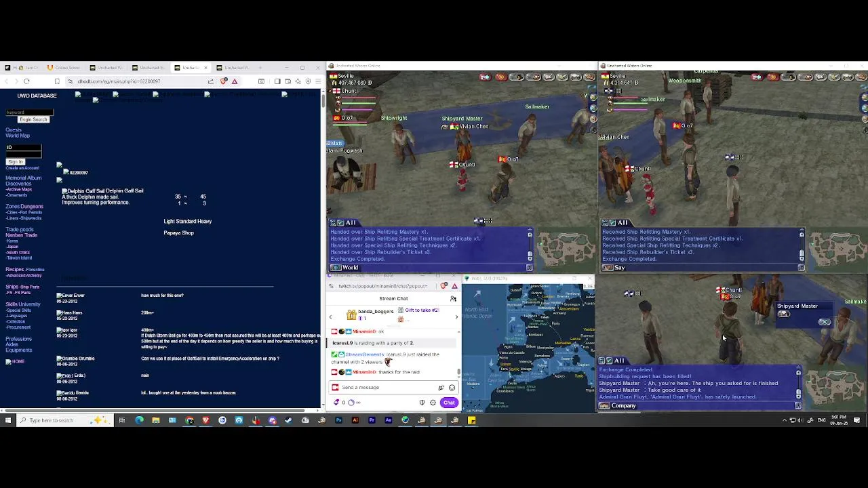The height and width of the screenshot is (488, 868).
Task: Bookmark the dhodb.com page in address bar
Action: (x=57, y=81)
